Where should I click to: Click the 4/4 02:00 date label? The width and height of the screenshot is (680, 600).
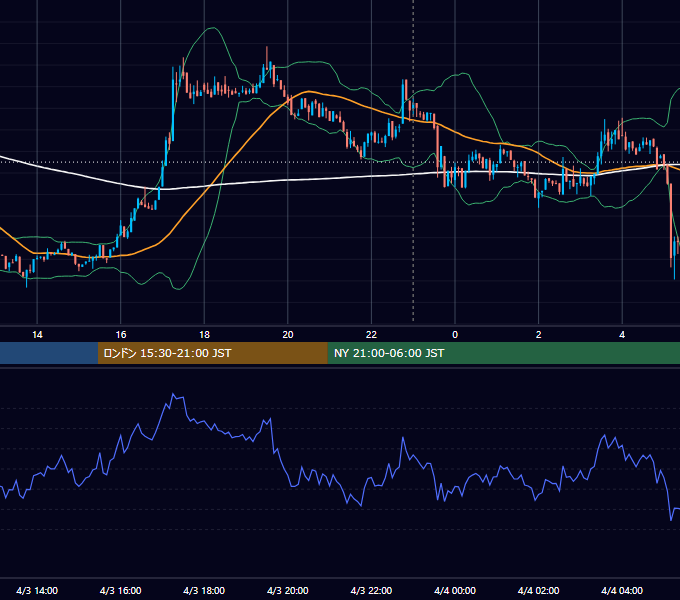[x=538, y=590]
